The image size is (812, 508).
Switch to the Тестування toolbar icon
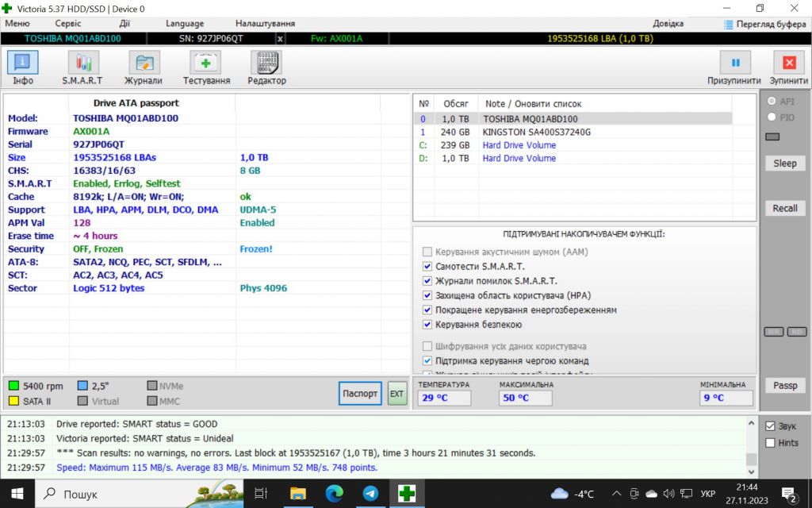tap(205, 63)
